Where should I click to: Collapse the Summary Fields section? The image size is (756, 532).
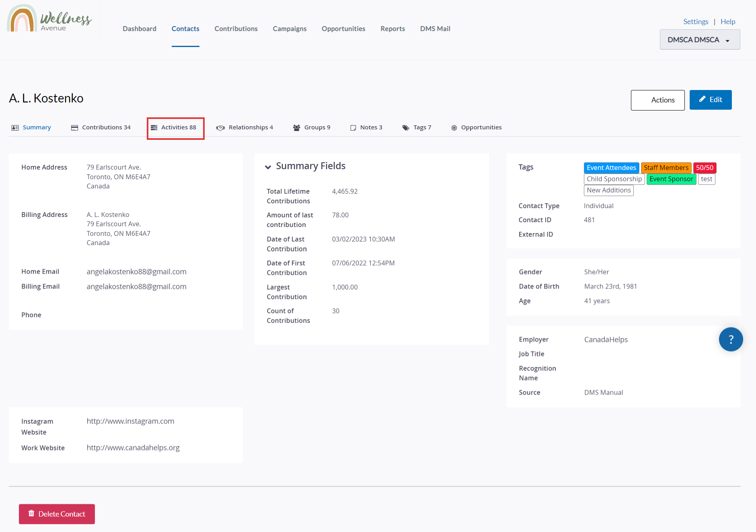pyautogui.click(x=268, y=167)
